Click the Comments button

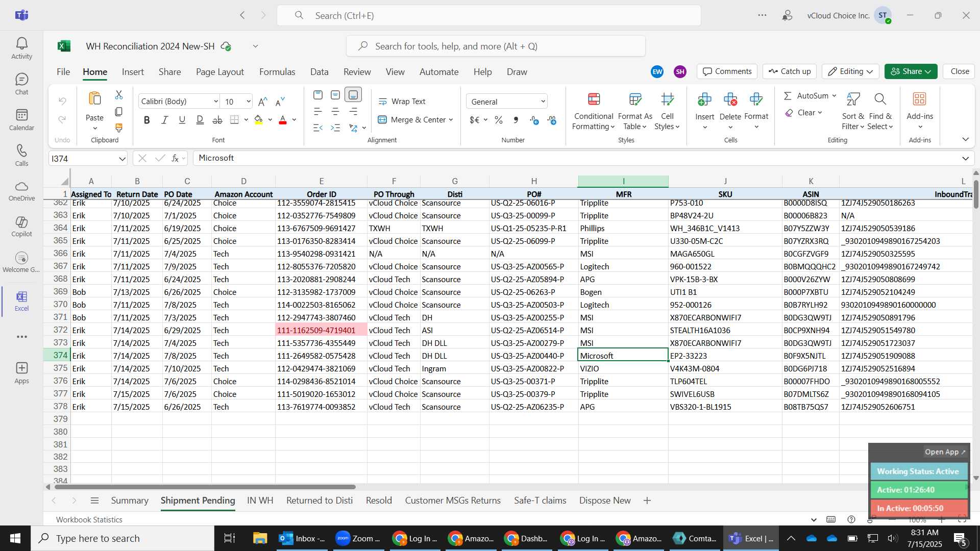(x=727, y=71)
